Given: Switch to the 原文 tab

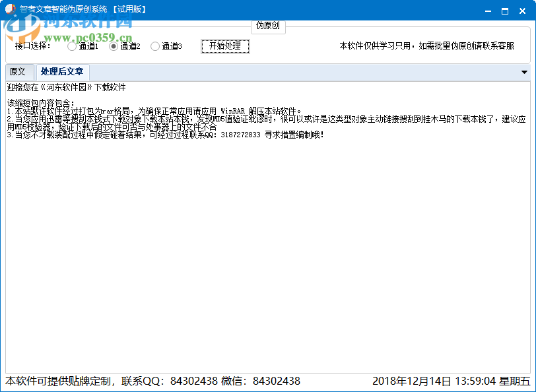Looking at the screenshot, I should [19, 72].
